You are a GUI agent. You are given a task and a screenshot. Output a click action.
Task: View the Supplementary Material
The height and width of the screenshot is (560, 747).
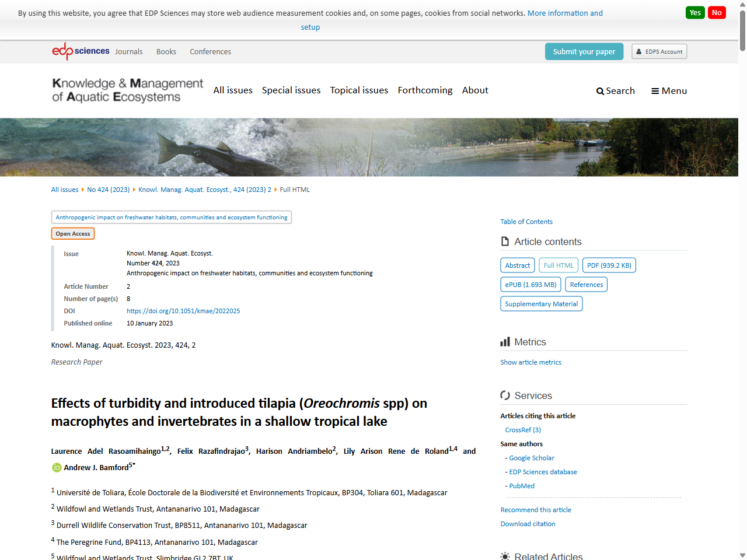coord(541,303)
